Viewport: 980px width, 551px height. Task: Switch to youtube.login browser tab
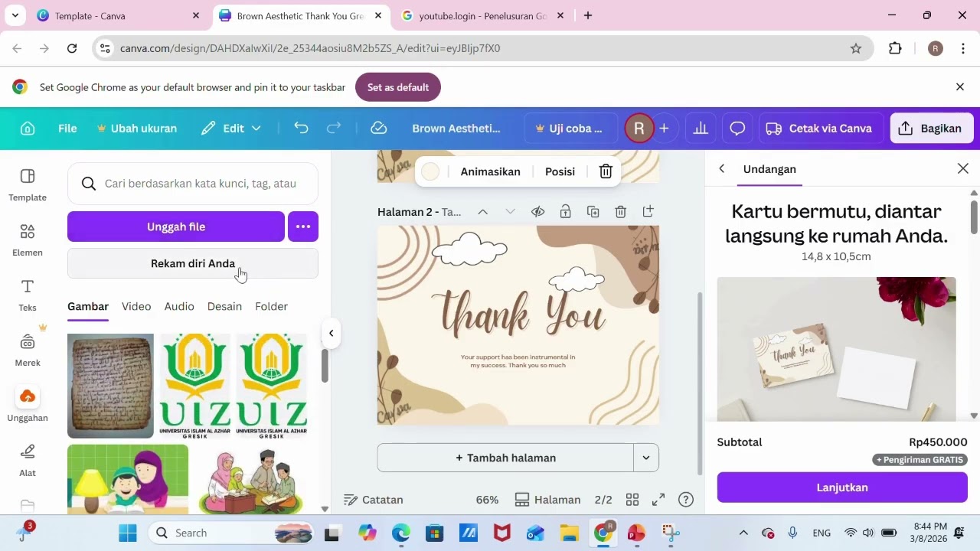coord(482,15)
